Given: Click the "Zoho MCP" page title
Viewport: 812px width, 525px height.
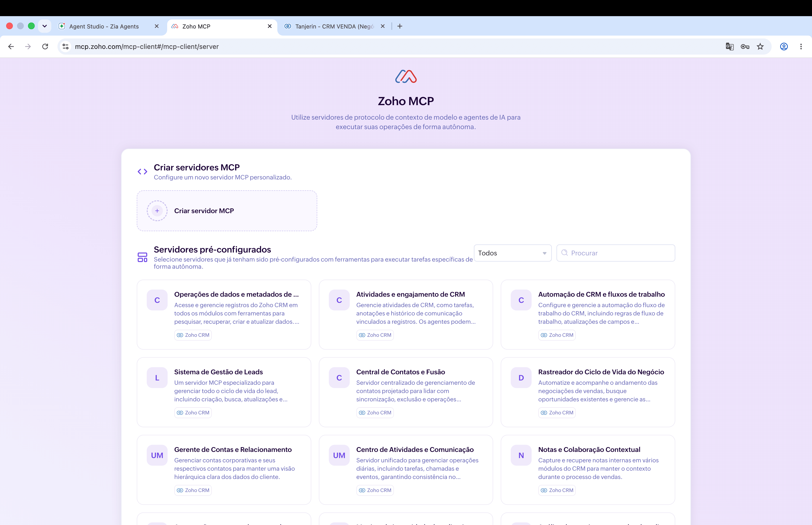Looking at the screenshot, I should click(x=406, y=101).
